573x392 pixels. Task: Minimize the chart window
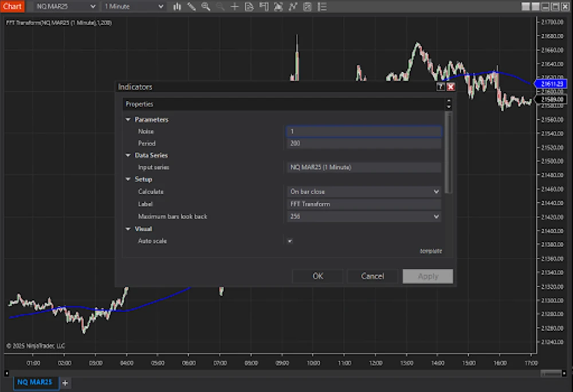click(x=545, y=6)
